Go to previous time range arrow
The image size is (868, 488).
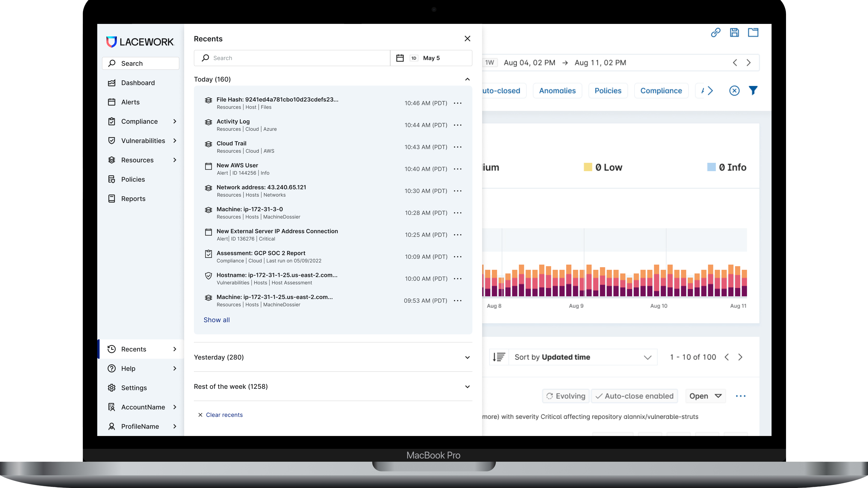[735, 63]
